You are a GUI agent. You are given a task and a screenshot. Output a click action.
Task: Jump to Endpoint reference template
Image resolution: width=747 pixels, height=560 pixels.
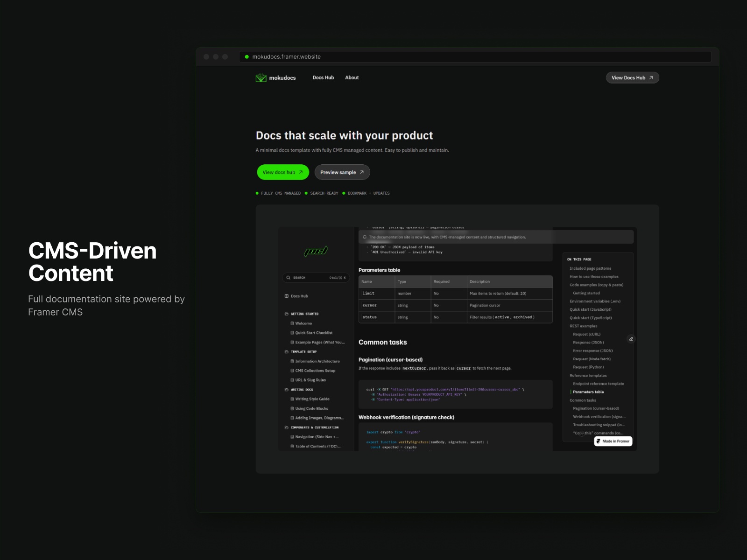tap(599, 384)
